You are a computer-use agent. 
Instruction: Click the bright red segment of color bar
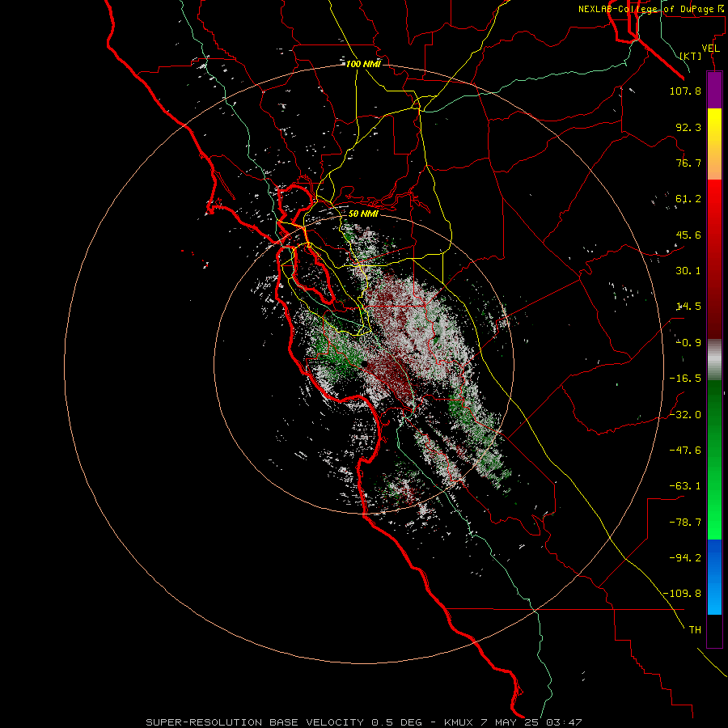coord(714,205)
